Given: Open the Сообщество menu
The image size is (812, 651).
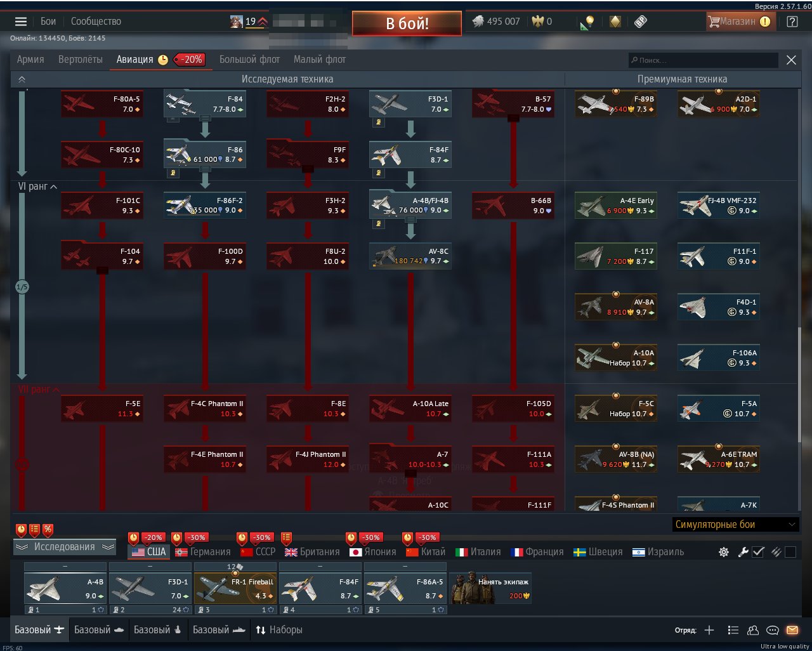Looking at the screenshot, I should (x=96, y=22).
